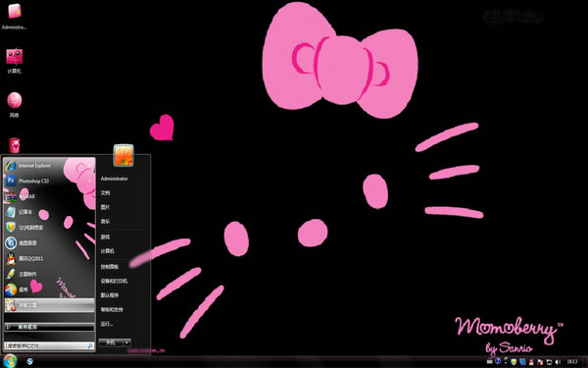Open 设备和打印机 in the Start menu
This screenshot has width=588, height=368.
[x=114, y=281]
